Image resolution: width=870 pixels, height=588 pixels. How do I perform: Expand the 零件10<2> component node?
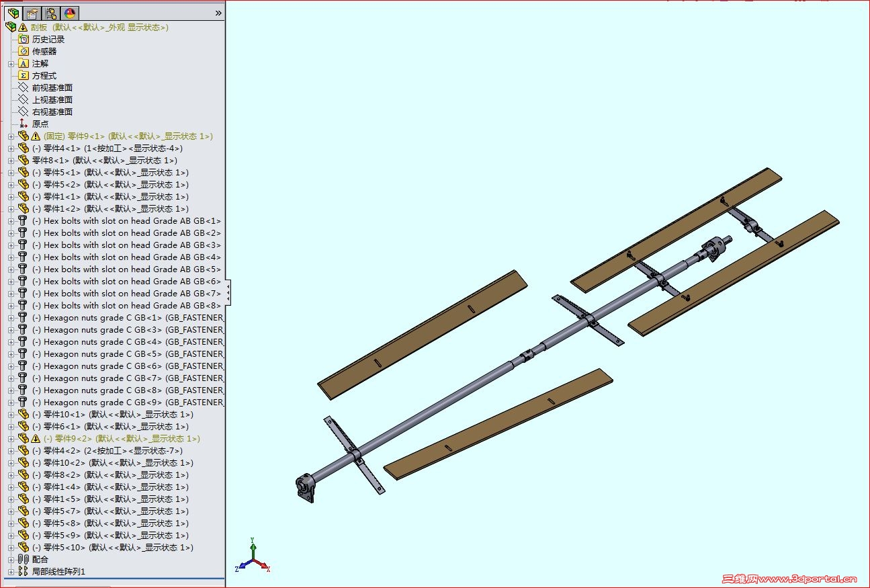11,463
